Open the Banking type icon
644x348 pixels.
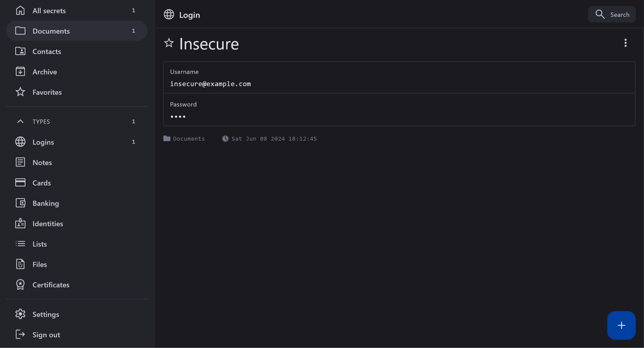[20, 203]
